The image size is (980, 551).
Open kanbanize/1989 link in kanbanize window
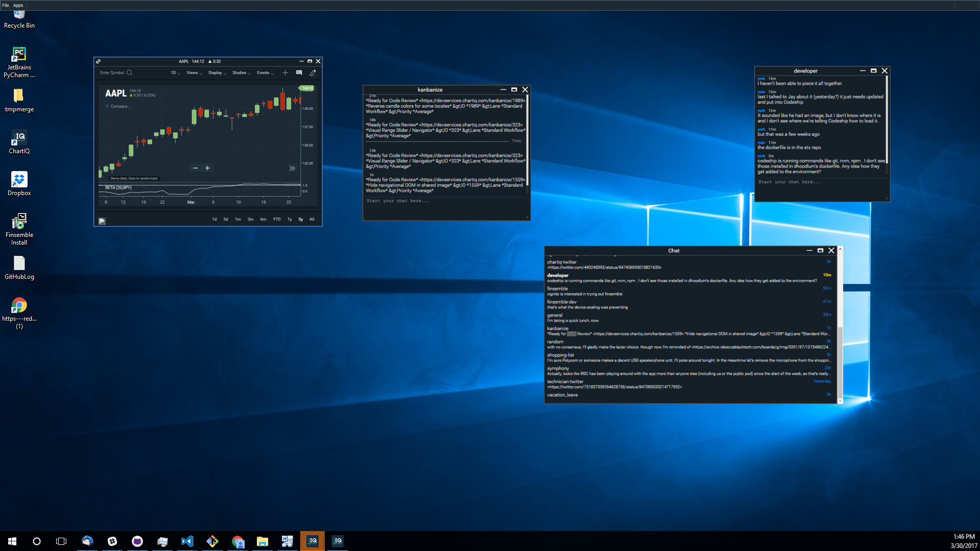(x=472, y=101)
